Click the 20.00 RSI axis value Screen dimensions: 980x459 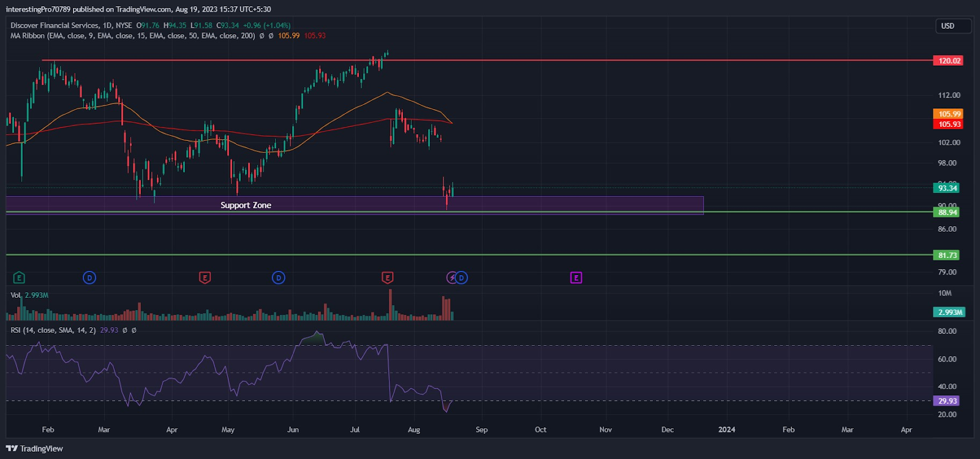[947, 415]
